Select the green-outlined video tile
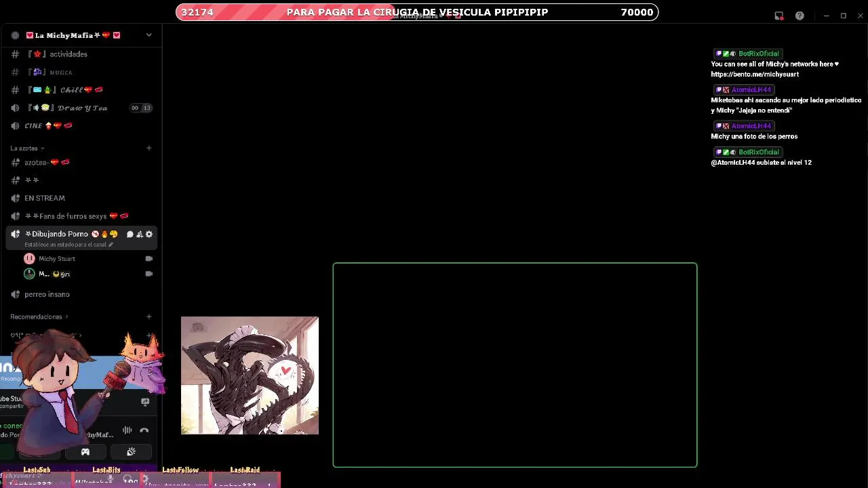This screenshot has height=488, width=868. point(515,365)
